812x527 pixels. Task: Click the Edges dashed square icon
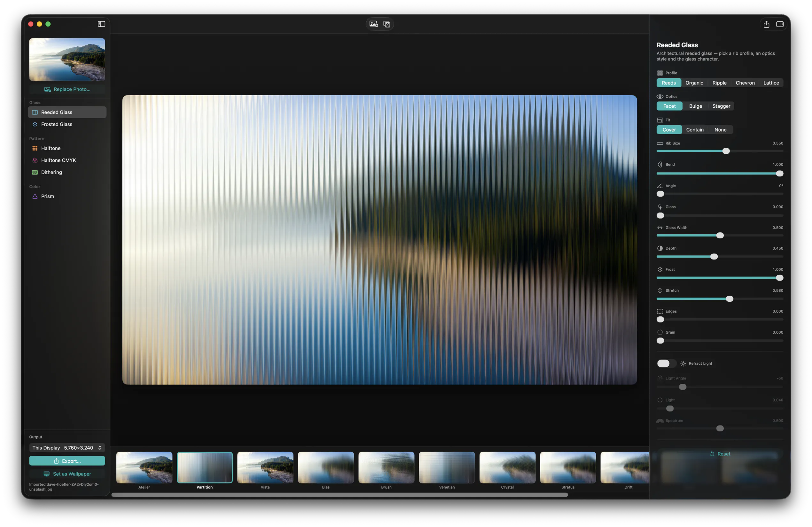coord(660,311)
